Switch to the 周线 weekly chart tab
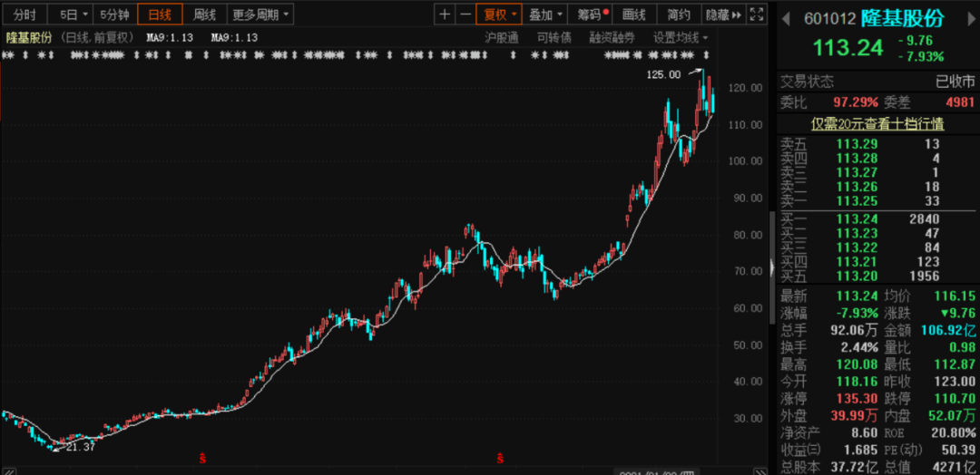The image size is (980, 475). (x=204, y=15)
